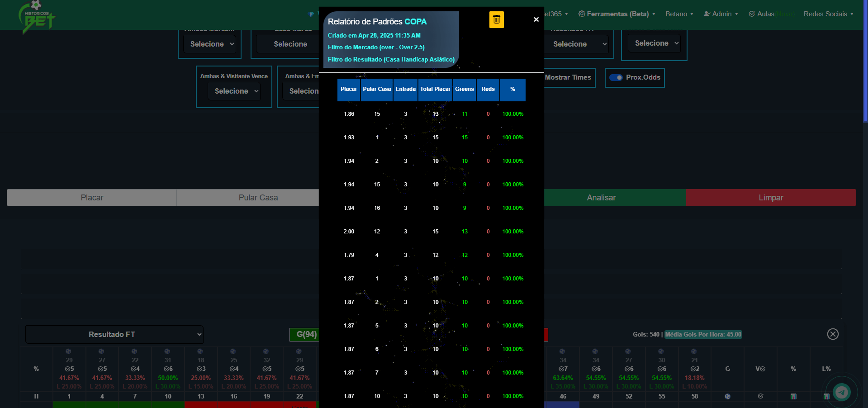This screenshot has width=868, height=408.
Task: Click Entrada column header in report
Action: pos(405,89)
